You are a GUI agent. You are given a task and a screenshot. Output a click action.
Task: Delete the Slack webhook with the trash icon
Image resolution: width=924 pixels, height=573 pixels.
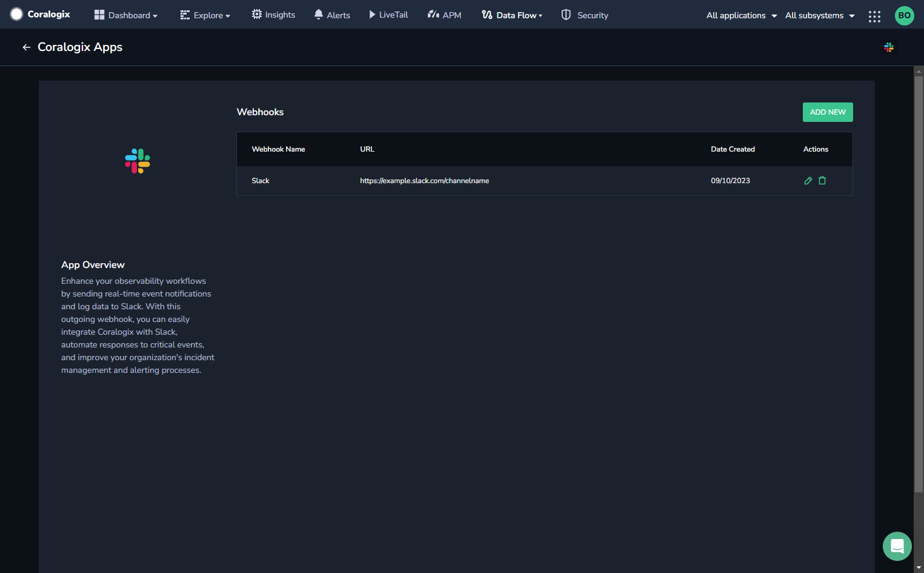coord(822,181)
